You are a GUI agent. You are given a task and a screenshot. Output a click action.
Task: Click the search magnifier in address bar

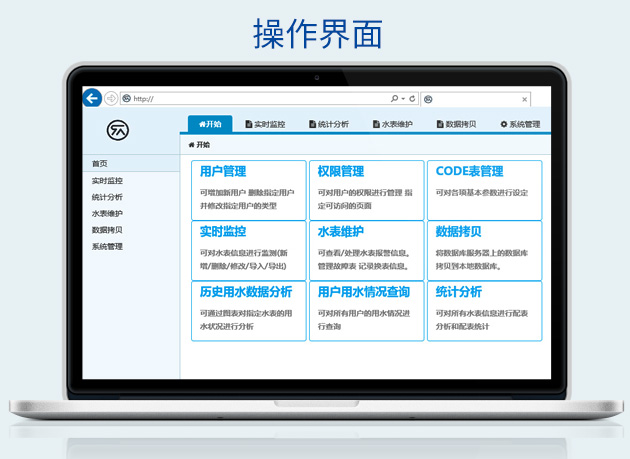coord(395,99)
